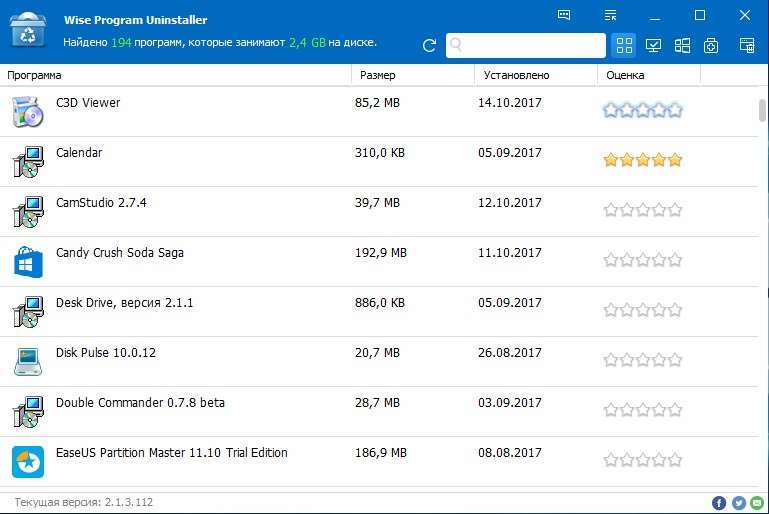The width and height of the screenshot is (769, 514).
Task: Click the 310,0 KB size value
Action: tap(380, 153)
